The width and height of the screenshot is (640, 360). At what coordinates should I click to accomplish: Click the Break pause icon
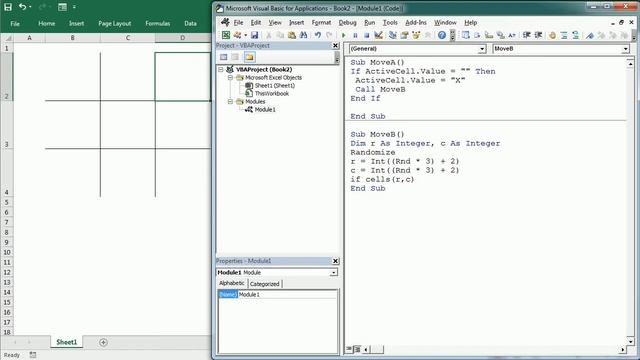pyautogui.click(x=355, y=35)
